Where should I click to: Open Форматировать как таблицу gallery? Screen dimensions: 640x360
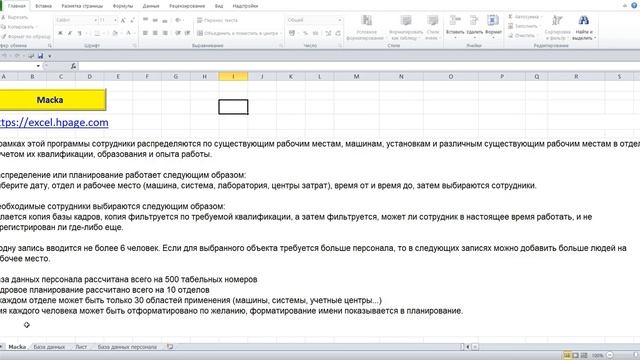click(406, 28)
